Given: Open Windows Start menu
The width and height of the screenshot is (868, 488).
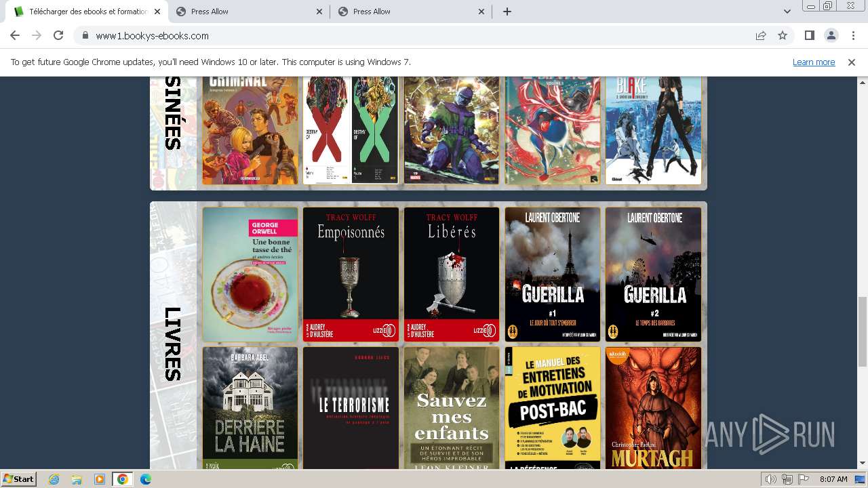Looking at the screenshot, I should [18, 479].
